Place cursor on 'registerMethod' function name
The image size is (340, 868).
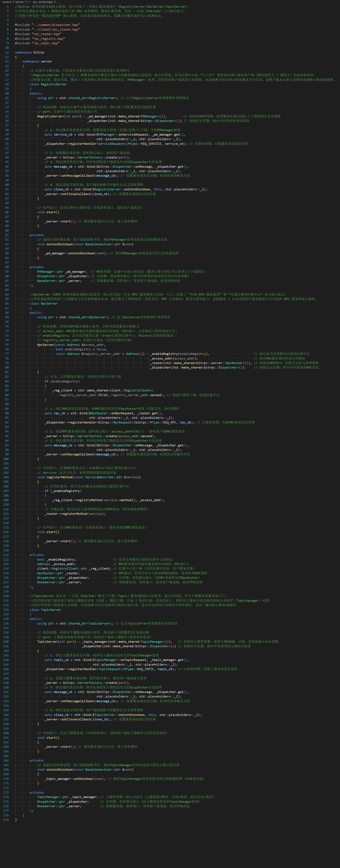[x=59, y=477]
